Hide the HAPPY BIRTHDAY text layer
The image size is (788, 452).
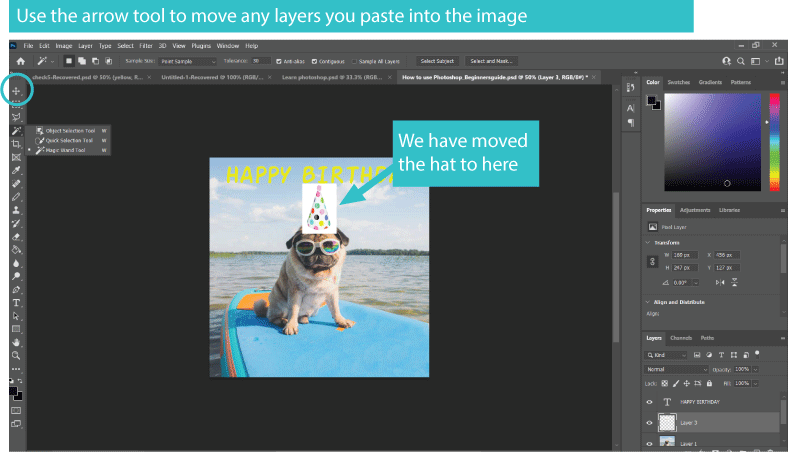(651, 402)
